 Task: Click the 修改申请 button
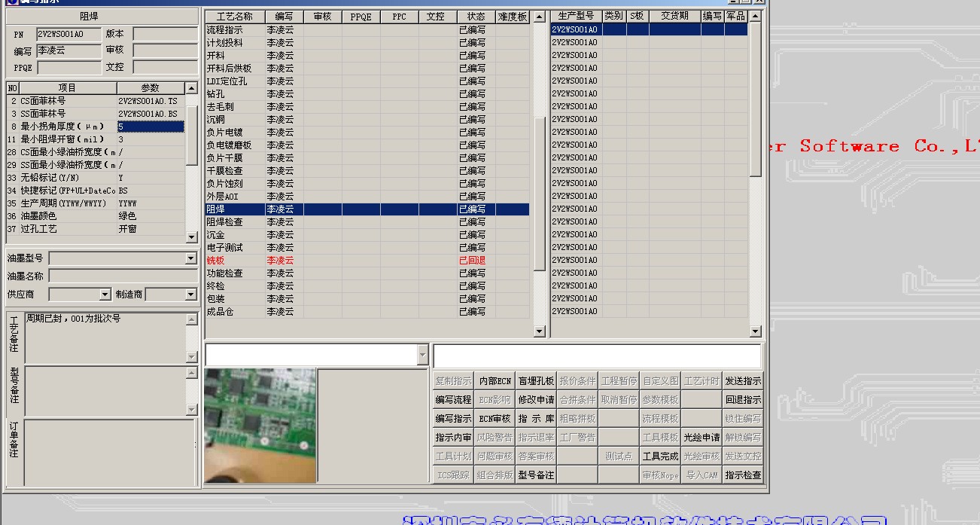point(536,400)
